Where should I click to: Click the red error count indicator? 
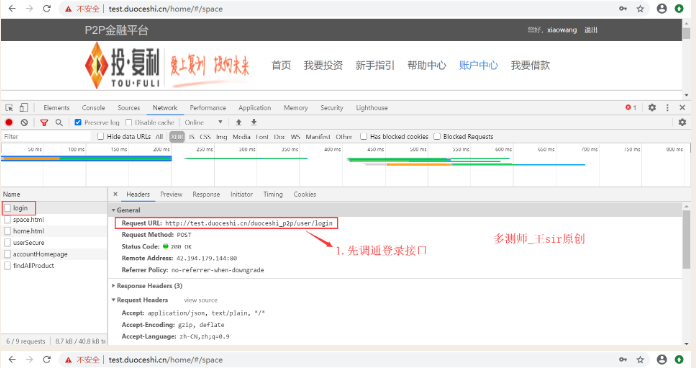631,107
